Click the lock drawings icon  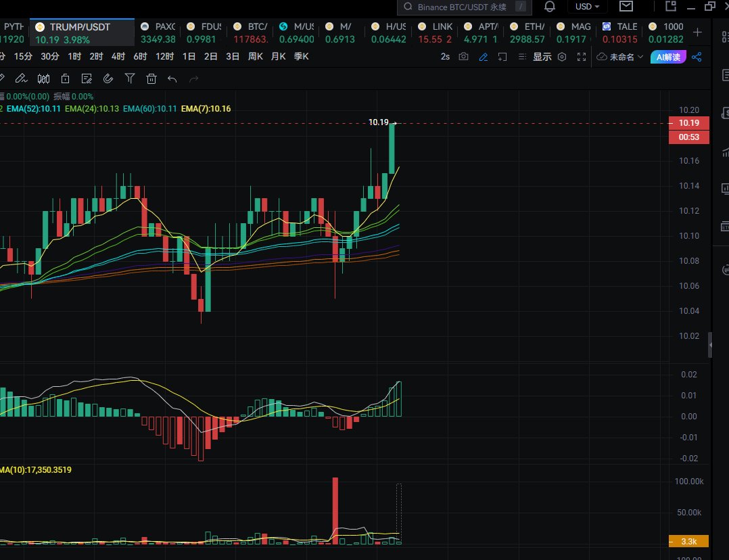pos(65,78)
